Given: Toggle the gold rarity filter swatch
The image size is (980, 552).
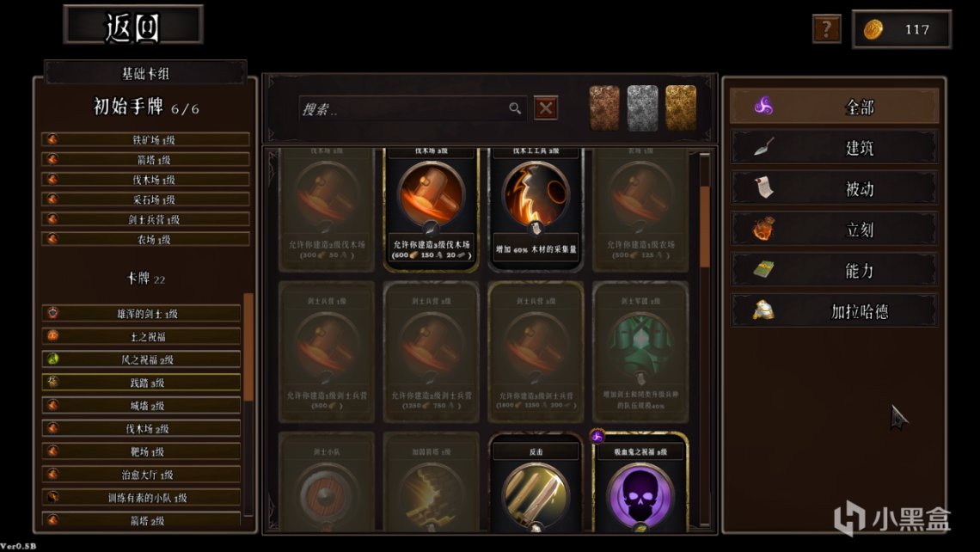Looking at the screenshot, I should click(681, 108).
